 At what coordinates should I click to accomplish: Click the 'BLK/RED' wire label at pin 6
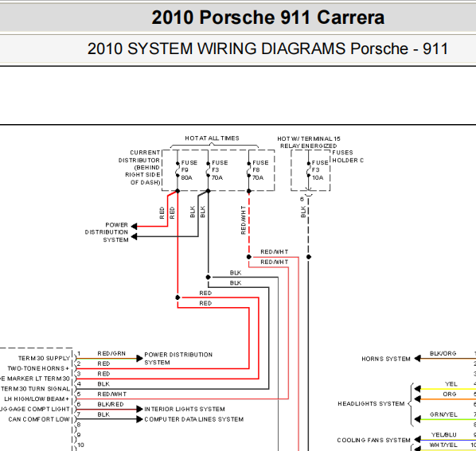111,404
